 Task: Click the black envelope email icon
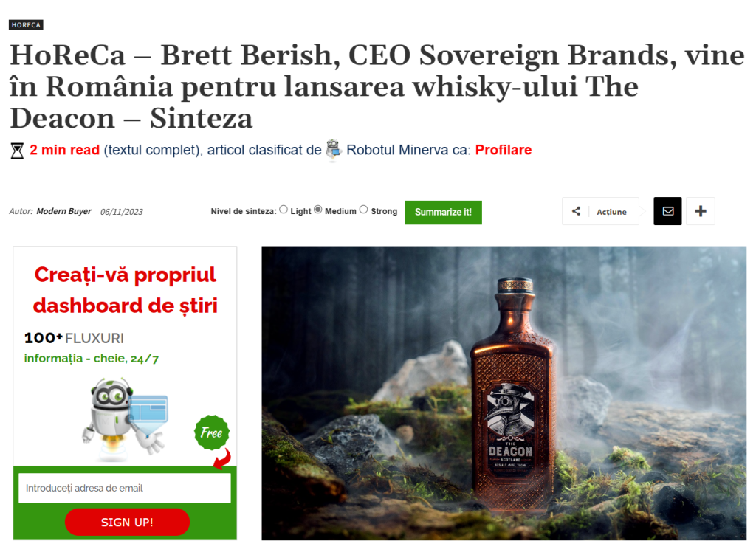tap(667, 211)
